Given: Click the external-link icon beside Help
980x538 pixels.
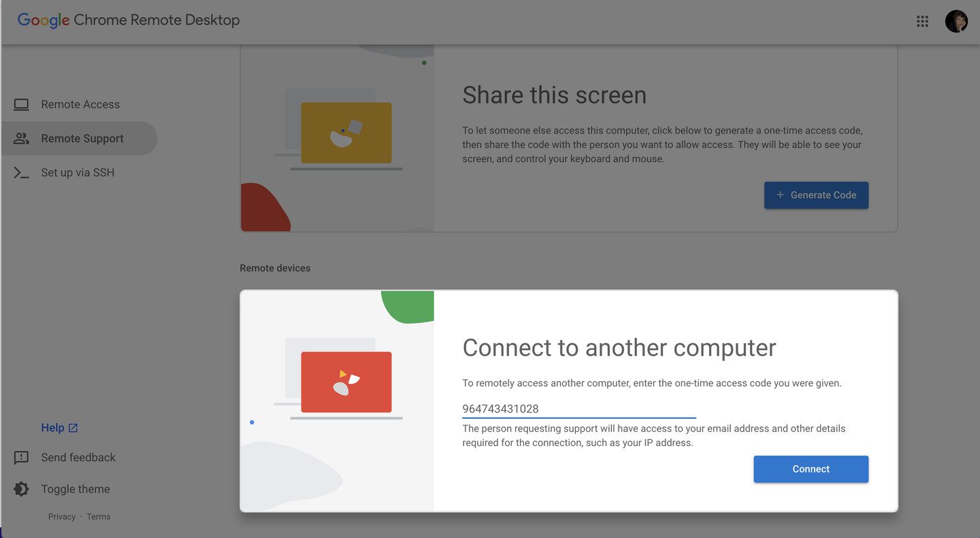Looking at the screenshot, I should tap(73, 428).
